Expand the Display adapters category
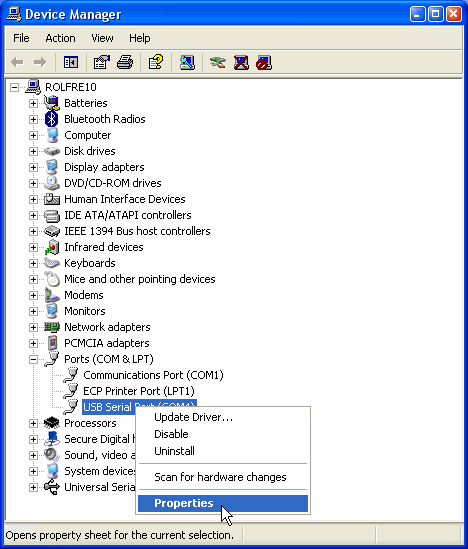This screenshot has height=549, width=468. pos(33,167)
